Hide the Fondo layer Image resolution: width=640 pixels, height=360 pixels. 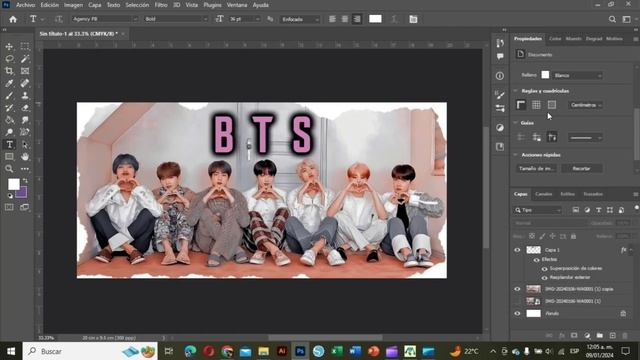[517, 313]
